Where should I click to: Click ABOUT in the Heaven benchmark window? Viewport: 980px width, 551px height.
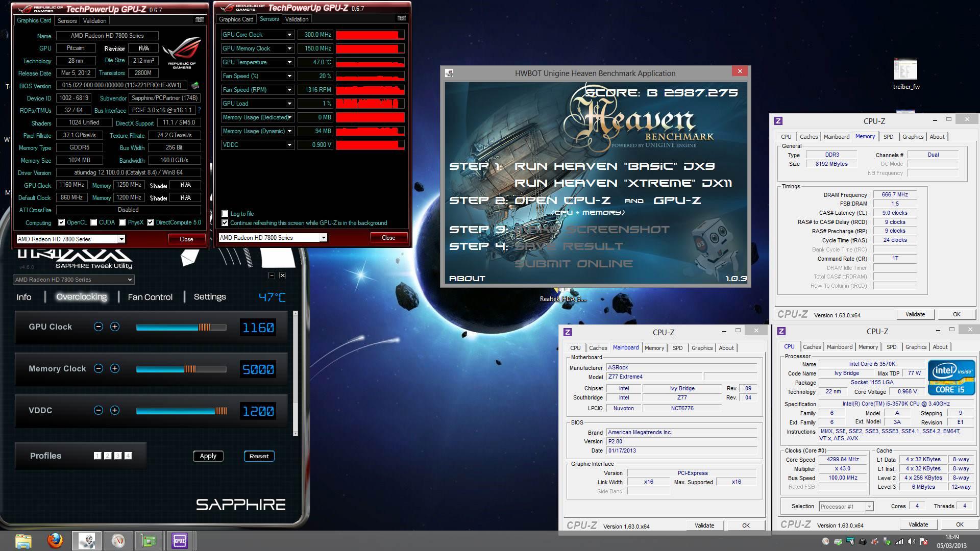(467, 278)
